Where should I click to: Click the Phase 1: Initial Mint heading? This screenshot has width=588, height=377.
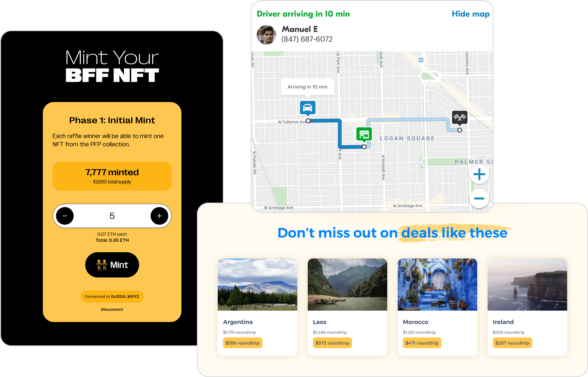[x=112, y=120]
